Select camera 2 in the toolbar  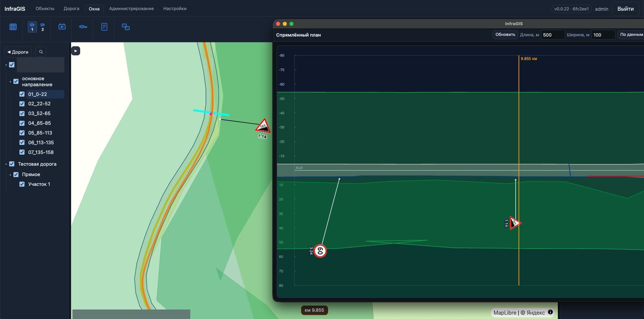tap(42, 27)
